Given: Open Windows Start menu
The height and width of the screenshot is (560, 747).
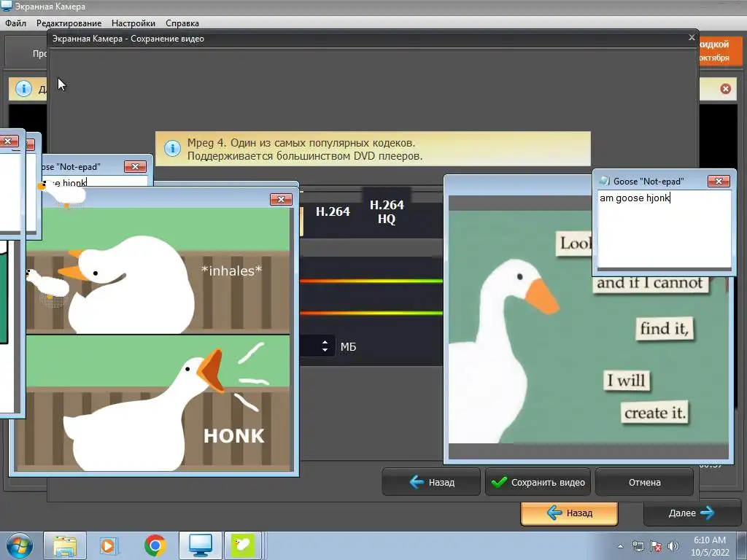Looking at the screenshot, I should 19,545.
